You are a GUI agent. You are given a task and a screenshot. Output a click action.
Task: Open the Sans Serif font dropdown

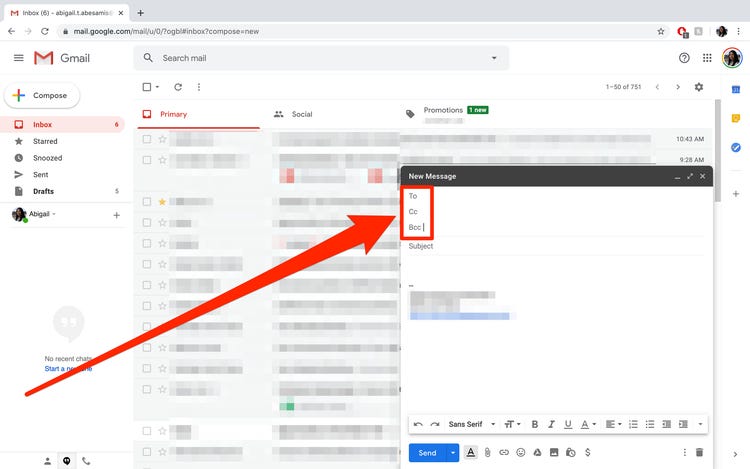point(471,424)
